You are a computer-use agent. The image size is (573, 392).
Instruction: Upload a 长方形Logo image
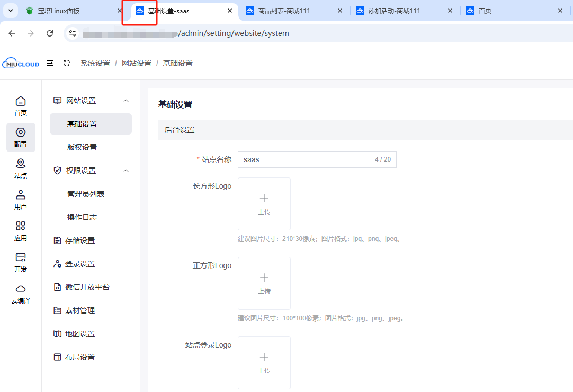(264, 203)
